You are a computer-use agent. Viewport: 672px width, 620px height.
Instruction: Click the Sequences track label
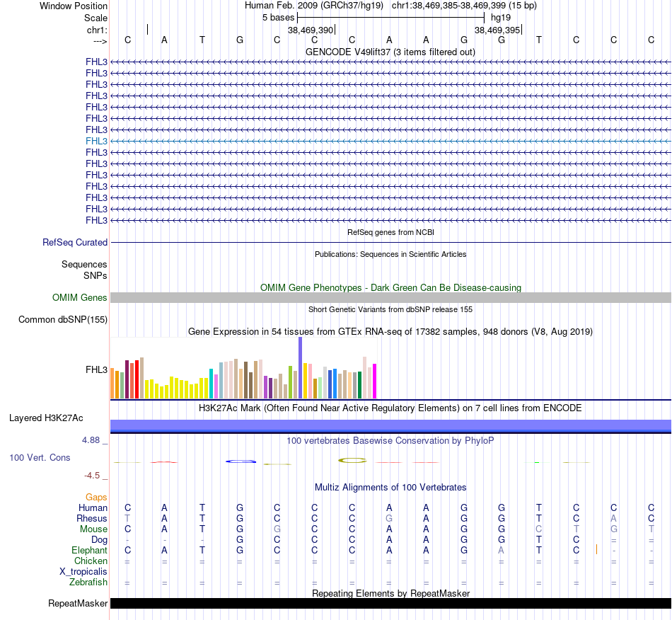click(84, 264)
